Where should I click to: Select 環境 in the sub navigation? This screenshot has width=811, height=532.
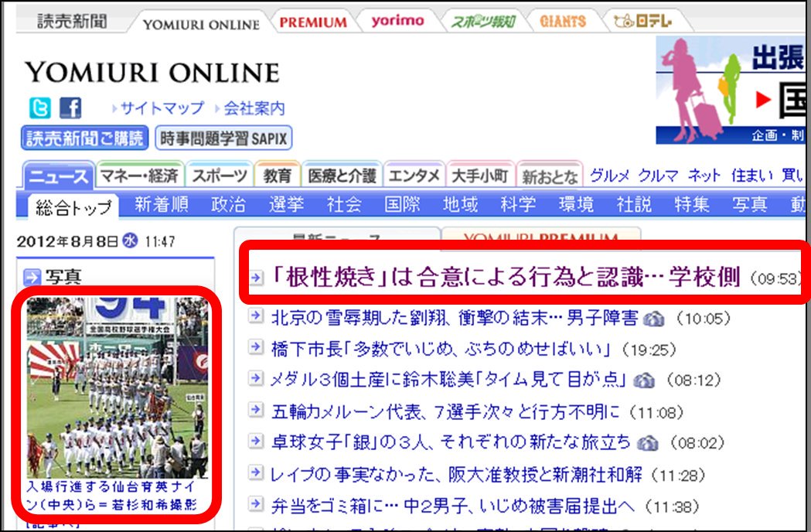[x=576, y=204]
